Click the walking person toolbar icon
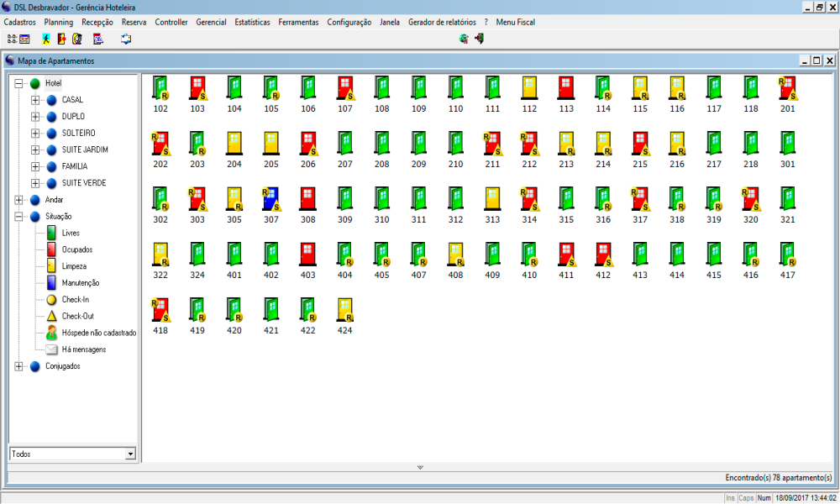The height and width of the screenshot is (504, 840). pos(46,39)
